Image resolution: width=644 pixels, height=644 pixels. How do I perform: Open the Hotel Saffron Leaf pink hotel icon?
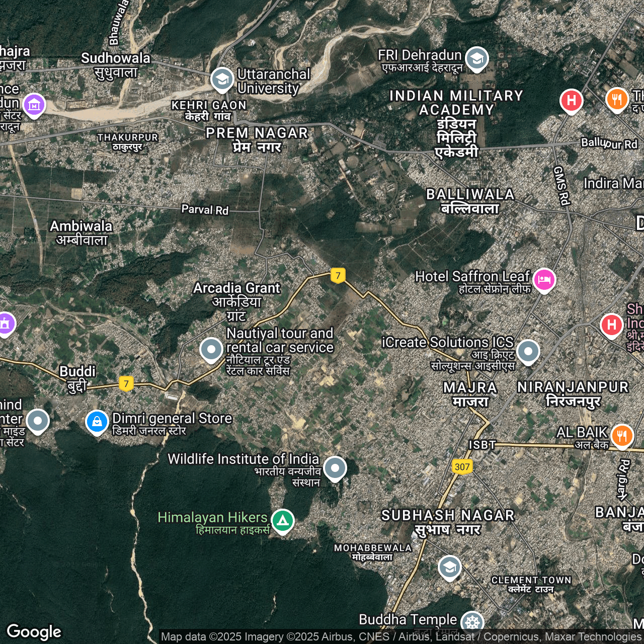point(544,279)
